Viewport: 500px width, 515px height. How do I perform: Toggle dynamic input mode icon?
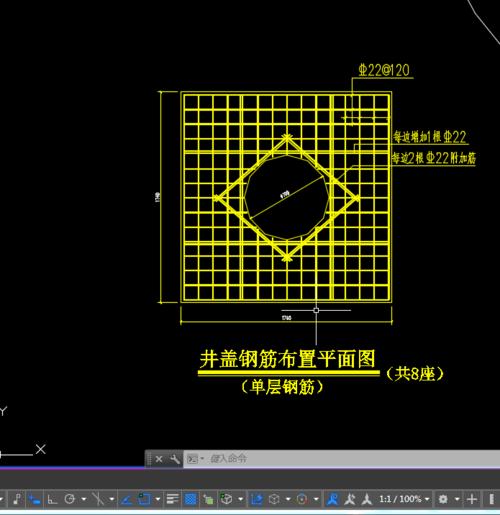pyautogui.click(x=34, y=499)
